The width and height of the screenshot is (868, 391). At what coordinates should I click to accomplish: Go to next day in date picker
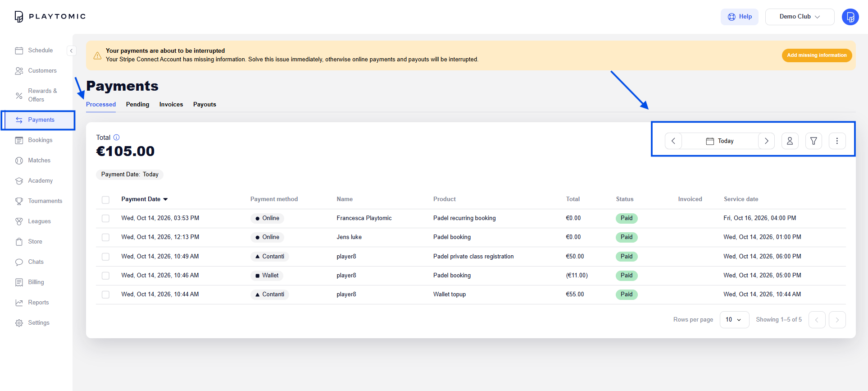[x=767, y=141]
